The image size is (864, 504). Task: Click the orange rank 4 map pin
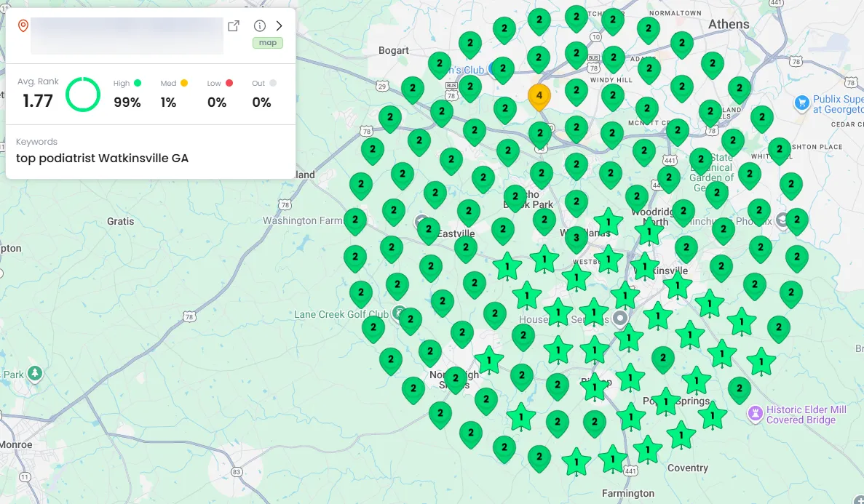[539, 97]
